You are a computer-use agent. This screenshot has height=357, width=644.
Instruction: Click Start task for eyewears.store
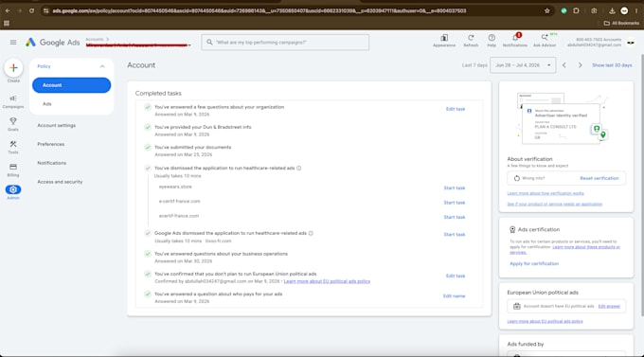[455, 188]
